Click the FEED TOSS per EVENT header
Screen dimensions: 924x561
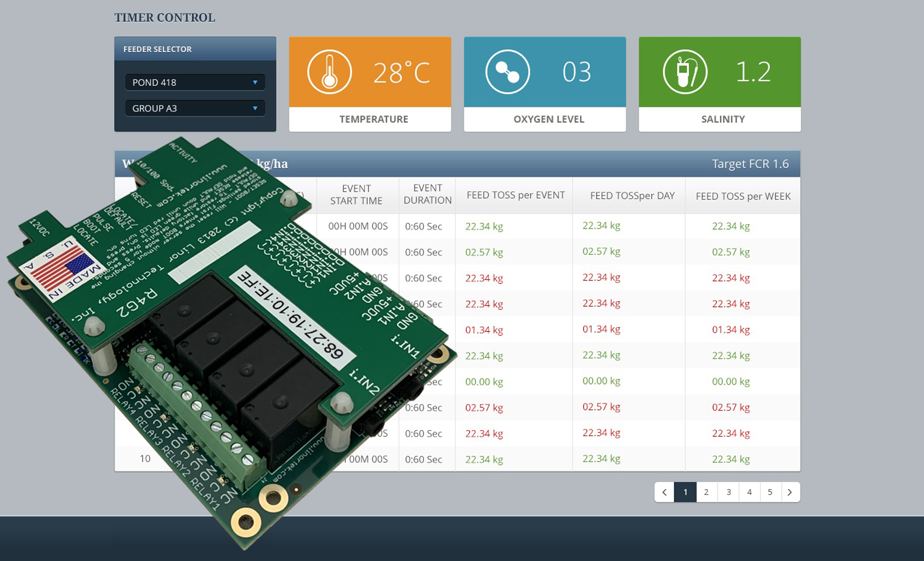(516, 195)
